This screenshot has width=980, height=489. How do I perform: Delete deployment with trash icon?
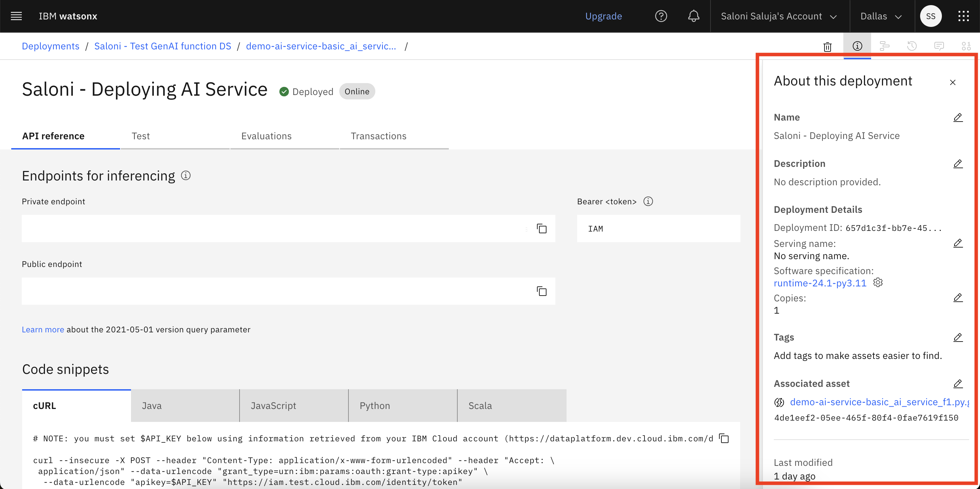coord(828,46)
